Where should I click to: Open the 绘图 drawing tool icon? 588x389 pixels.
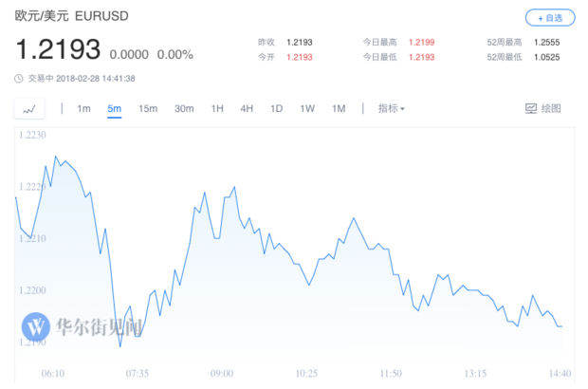tap(531, 109)
